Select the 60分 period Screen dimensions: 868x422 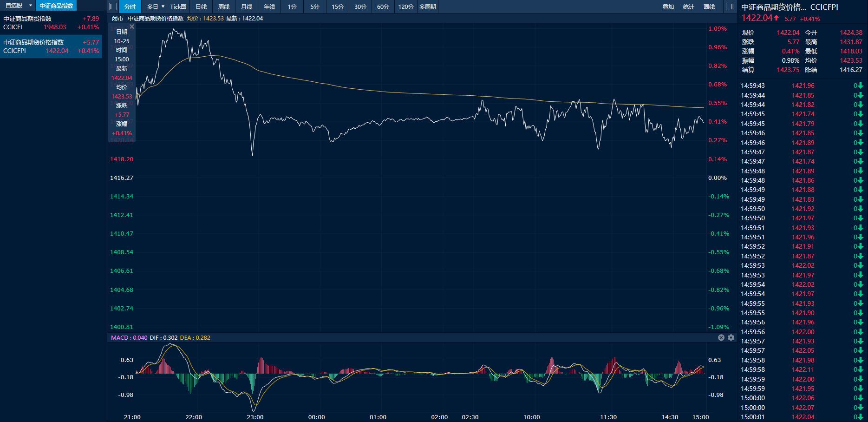click(383, 7)
